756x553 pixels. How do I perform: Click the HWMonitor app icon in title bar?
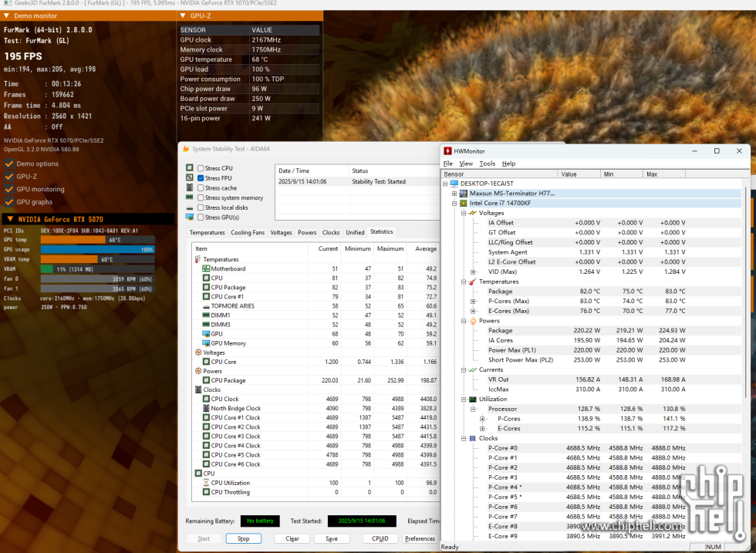[x=448, y=151]
